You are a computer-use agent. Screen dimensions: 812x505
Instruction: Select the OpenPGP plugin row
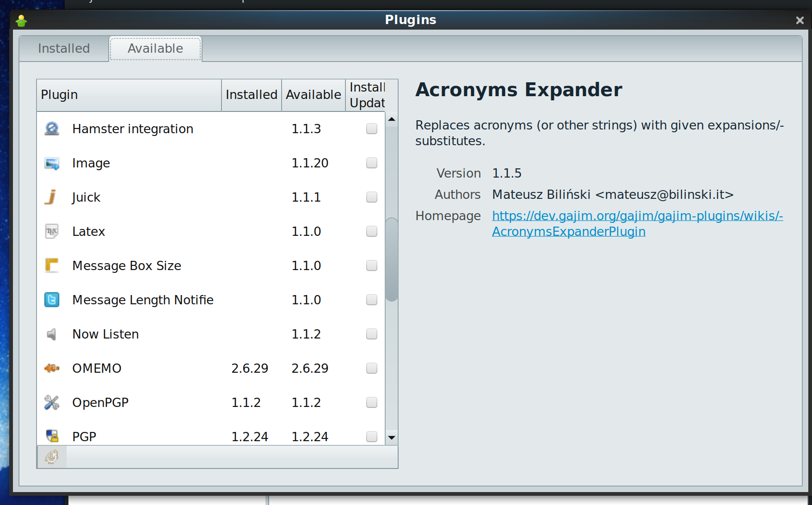point(211,402)
